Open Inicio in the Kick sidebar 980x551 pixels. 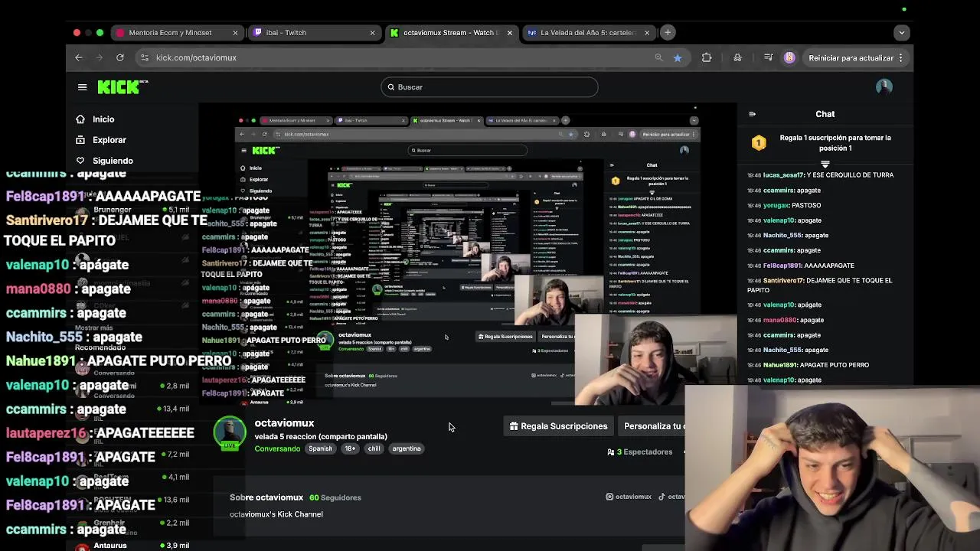coord(103,119)
